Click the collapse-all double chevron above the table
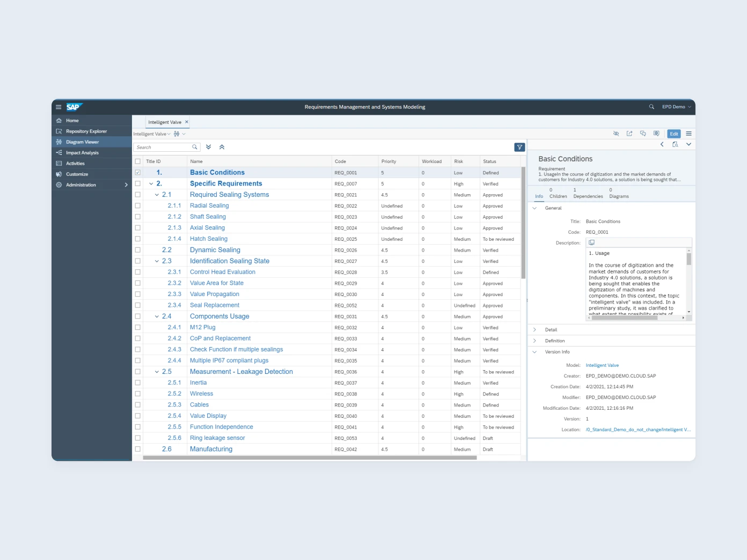Viewport: 747px width, 560px height. [x=222, y=146]
